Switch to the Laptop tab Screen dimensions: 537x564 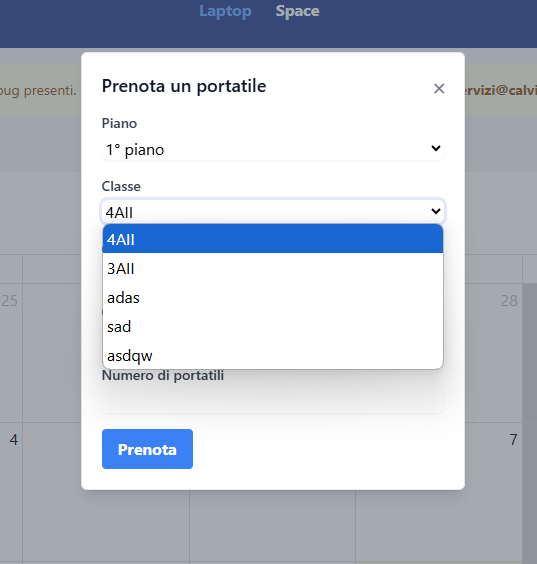pos(225,11)
